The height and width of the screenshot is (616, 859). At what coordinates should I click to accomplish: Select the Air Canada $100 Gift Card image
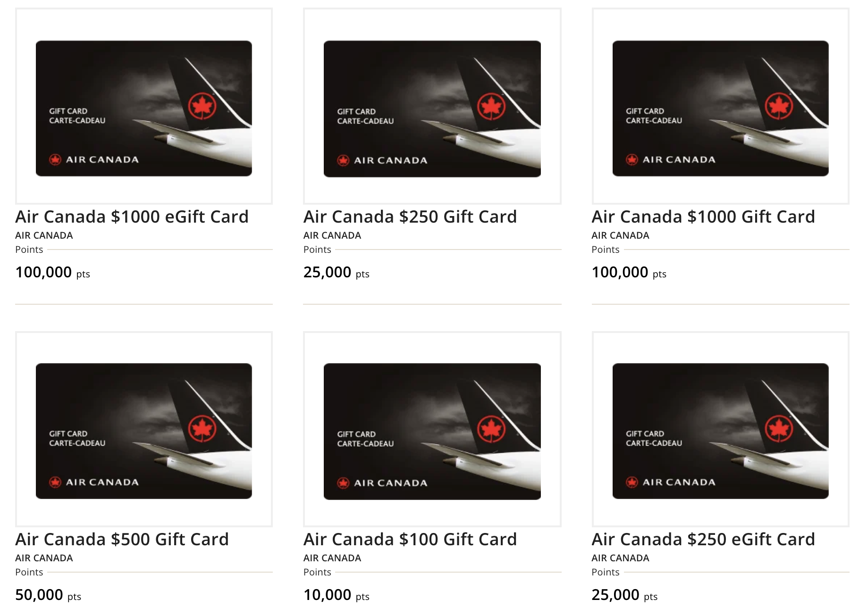[x=432, y=431]
